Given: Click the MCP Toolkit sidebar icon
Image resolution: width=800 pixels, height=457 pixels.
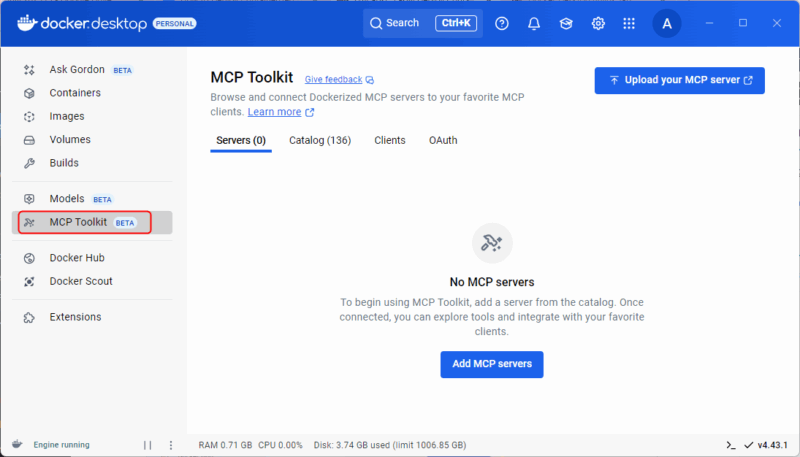Looking at the screenshot, I should tap(29, 222).
